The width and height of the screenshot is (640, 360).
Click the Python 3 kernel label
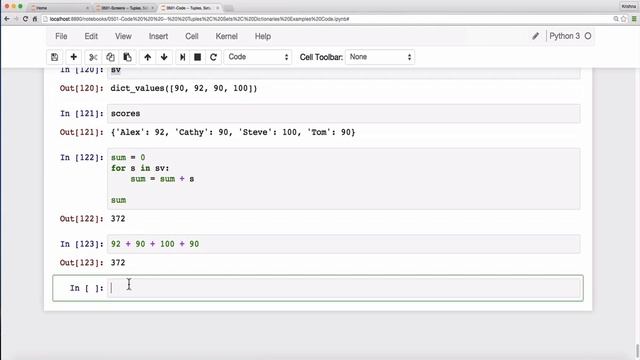click(564, 36)
